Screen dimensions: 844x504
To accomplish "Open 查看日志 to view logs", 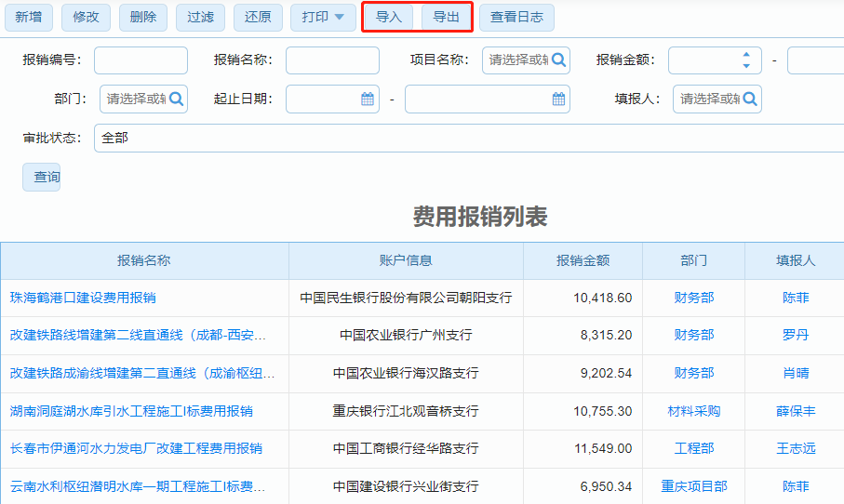I will [516, 17].
